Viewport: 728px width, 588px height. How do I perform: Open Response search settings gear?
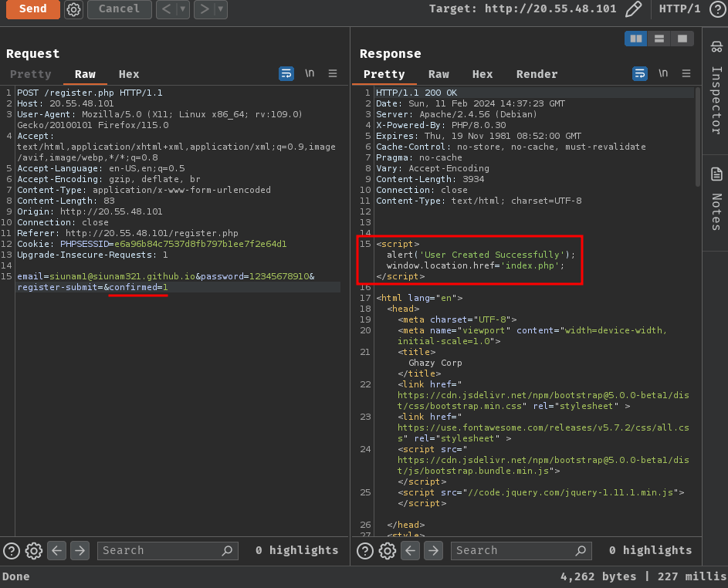pyautogui.click(x=388, y=551)
